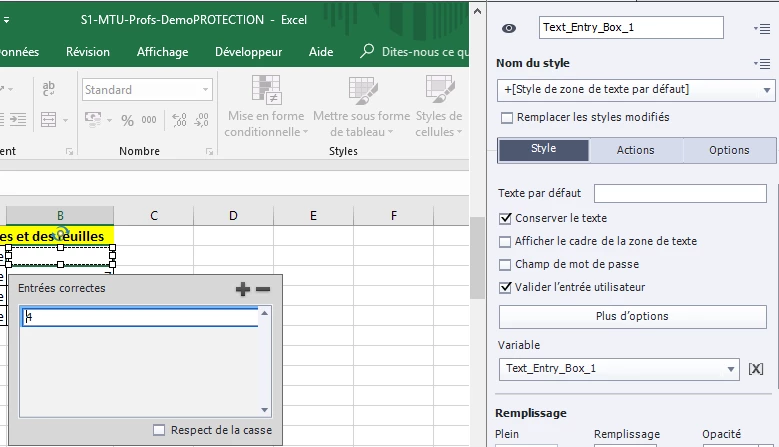
Task: Click the object name field Text_Entry_Box_1
Action: tap(631, 28)
